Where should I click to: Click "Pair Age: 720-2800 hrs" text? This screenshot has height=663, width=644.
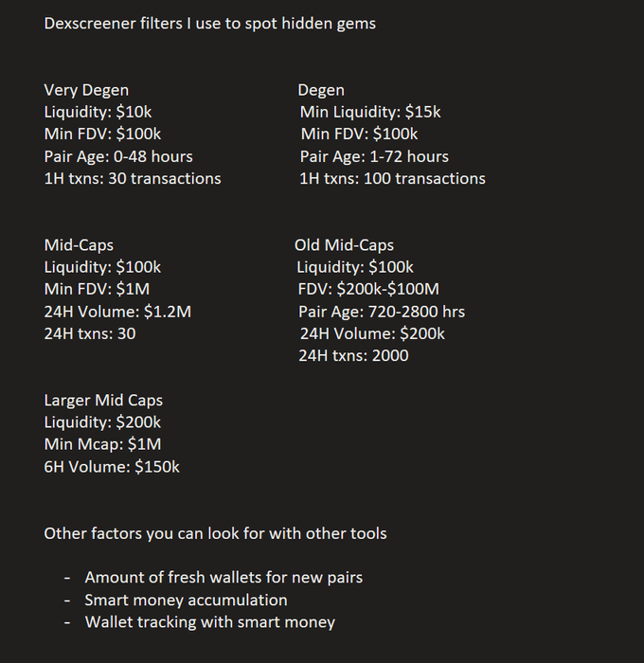[382, 311]
